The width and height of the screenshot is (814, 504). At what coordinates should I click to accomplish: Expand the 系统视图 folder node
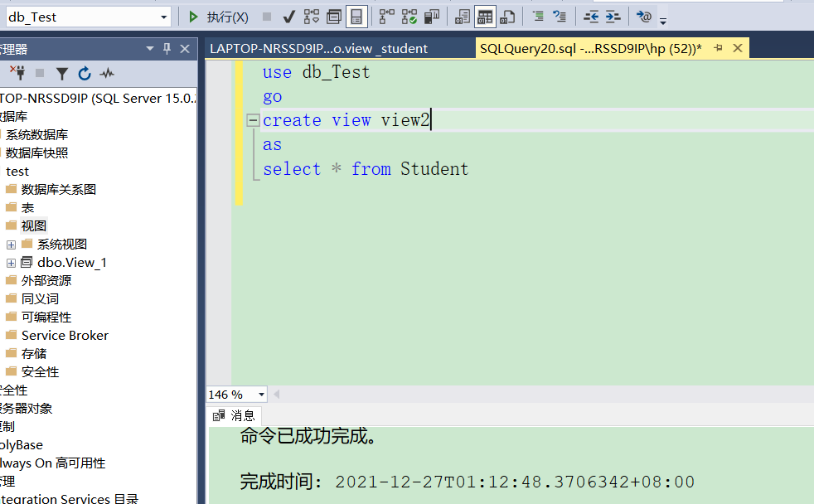pos(11,245)
